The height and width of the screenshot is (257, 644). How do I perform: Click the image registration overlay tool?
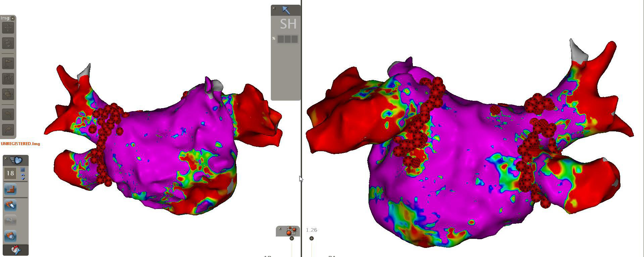tap(8, 94)
